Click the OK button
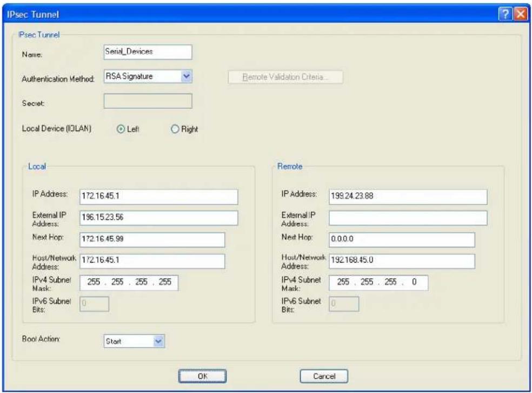The image size is (532, 393). (202, 376)
